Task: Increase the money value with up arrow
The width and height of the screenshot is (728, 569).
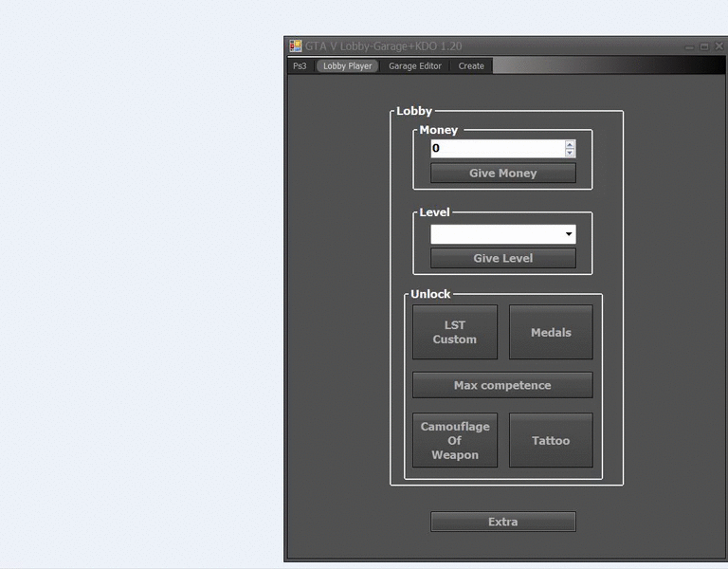Action: (x=570, y=144)
